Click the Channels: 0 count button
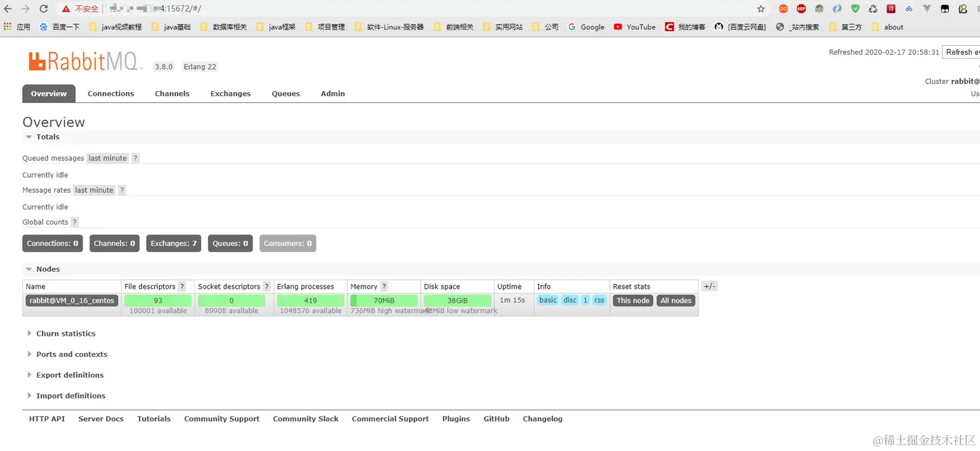Viewport: 980px width, 451px height. (114, 244)
